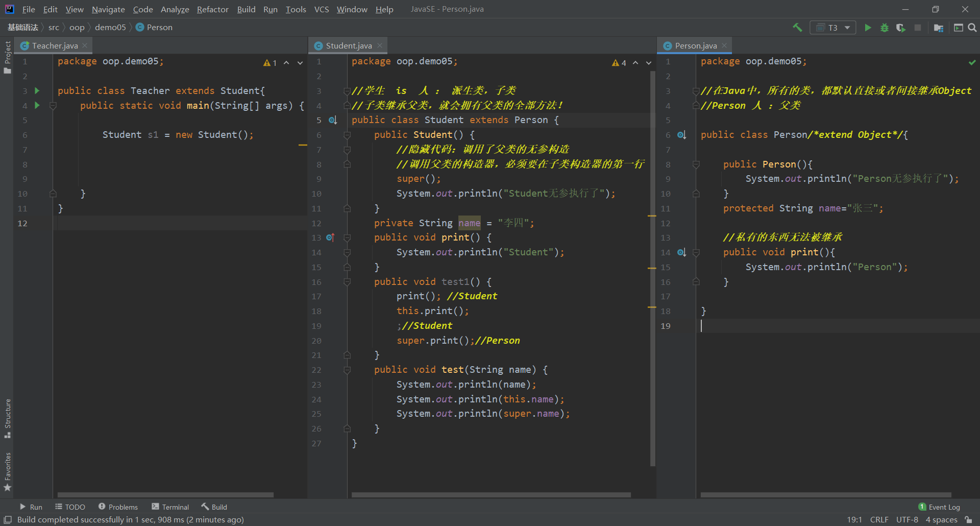Viewport: 980px width, 526px height.
Task: Start debugging with the green bug icon
Action: 885,28
